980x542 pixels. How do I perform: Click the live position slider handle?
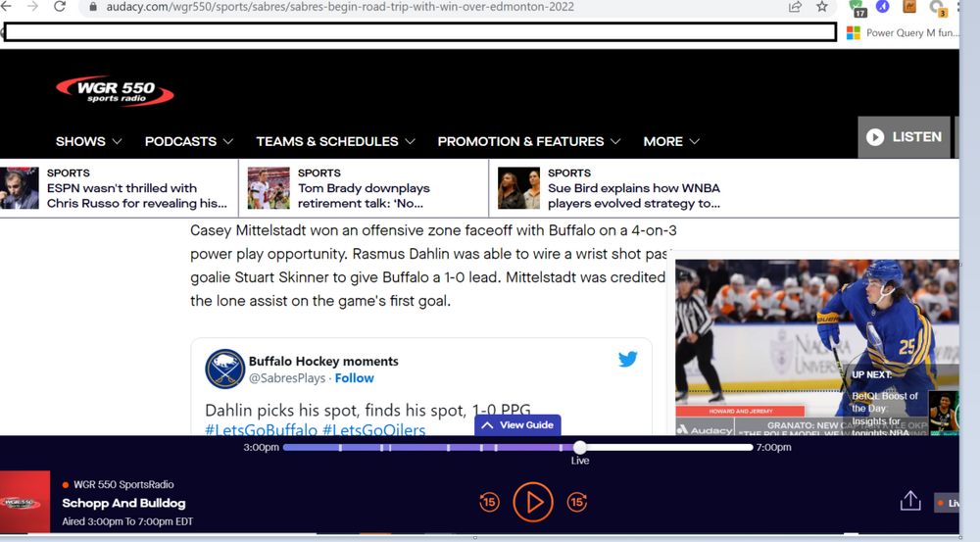tap(580, 447)
